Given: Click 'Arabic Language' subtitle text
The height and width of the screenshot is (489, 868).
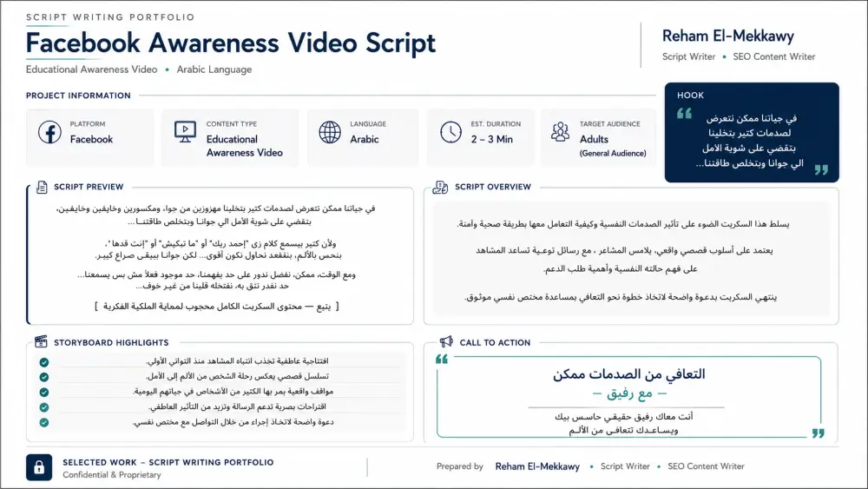Looking at the screenshot, I should [x=214, y=69].
